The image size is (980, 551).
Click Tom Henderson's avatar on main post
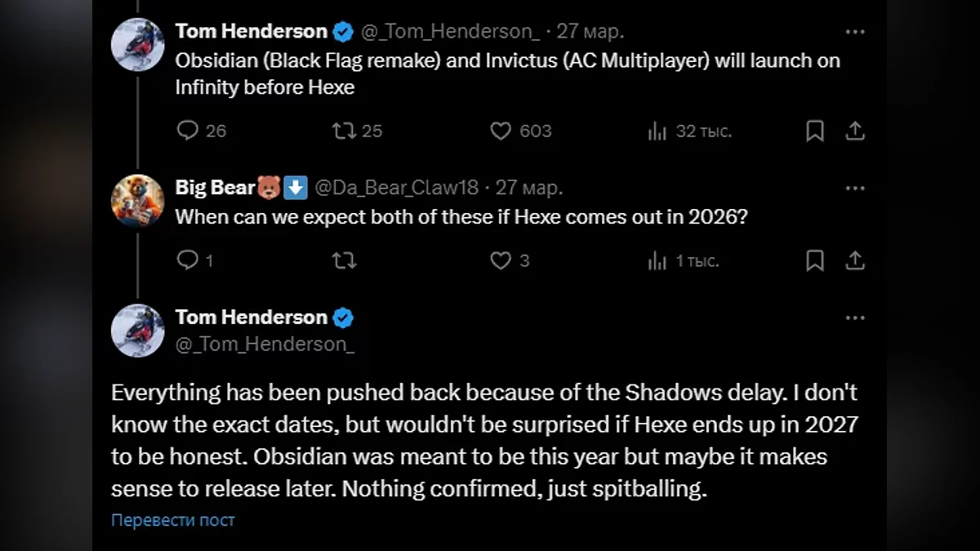click(x=138, y=331)
